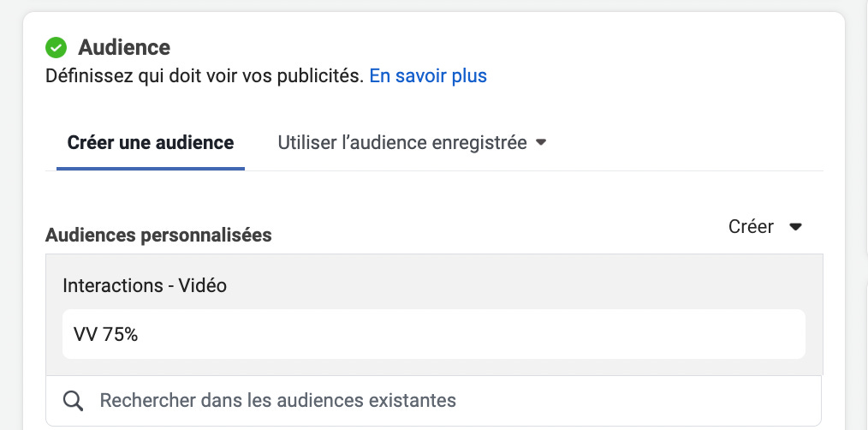
Task: Click the Créer label text
Action: point(752,227)
